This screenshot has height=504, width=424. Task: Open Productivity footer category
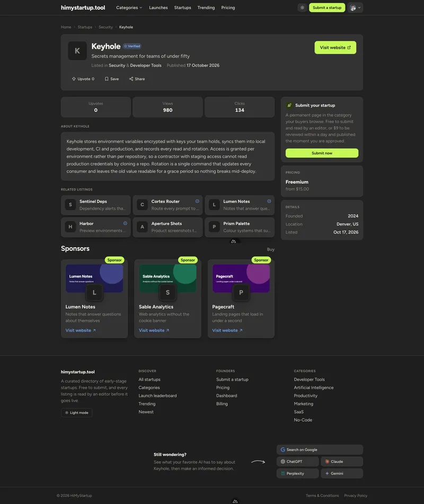(305, 396)
